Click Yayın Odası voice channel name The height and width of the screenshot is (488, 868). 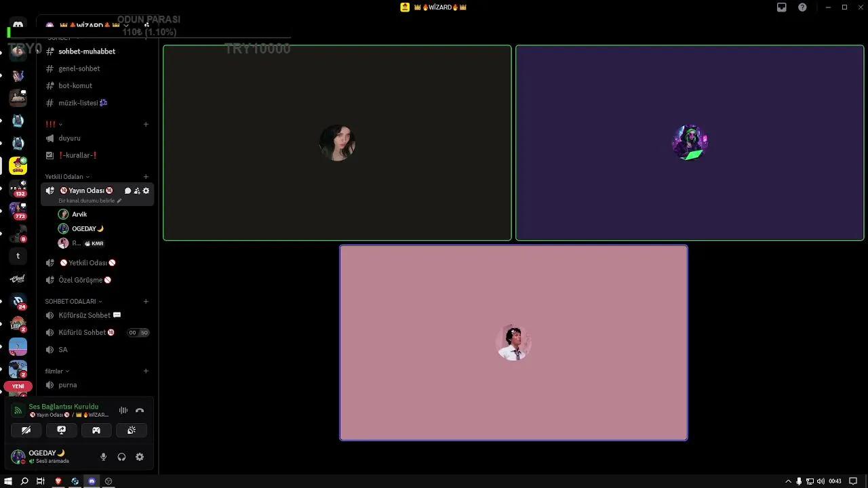[x=86, y=190]
